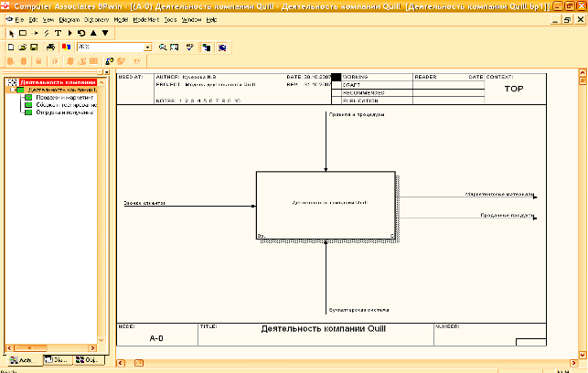Click the Zoom magnifier tool

pos(163,48)
